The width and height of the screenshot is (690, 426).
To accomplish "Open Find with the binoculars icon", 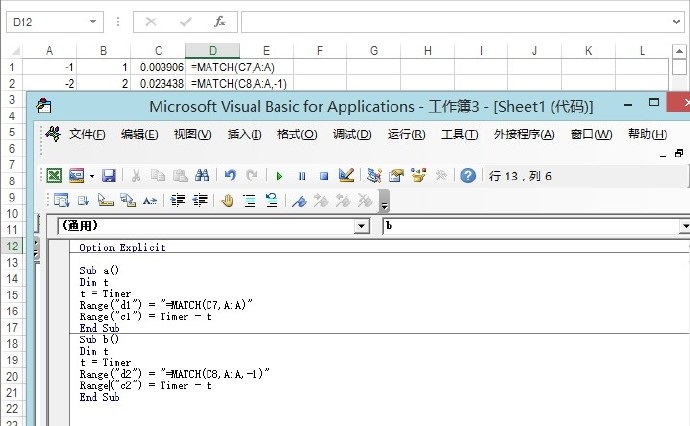I will tap(202, 176).
